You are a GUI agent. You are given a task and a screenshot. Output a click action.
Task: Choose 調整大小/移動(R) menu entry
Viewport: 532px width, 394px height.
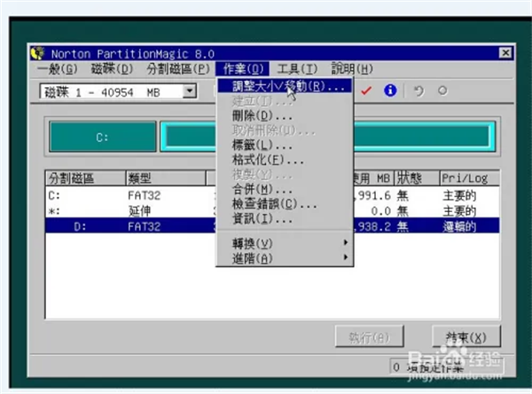click(285, 86)
